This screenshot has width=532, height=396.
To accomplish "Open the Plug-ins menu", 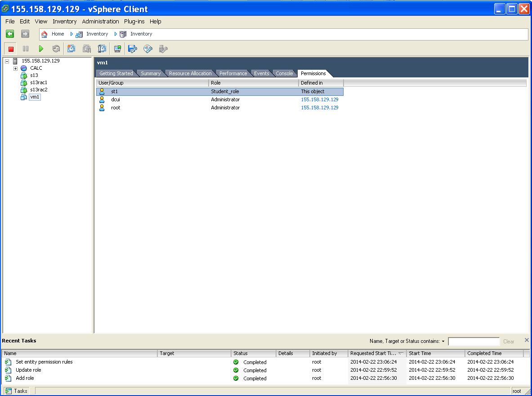I will pyautogui.click(x=134, y=22).
